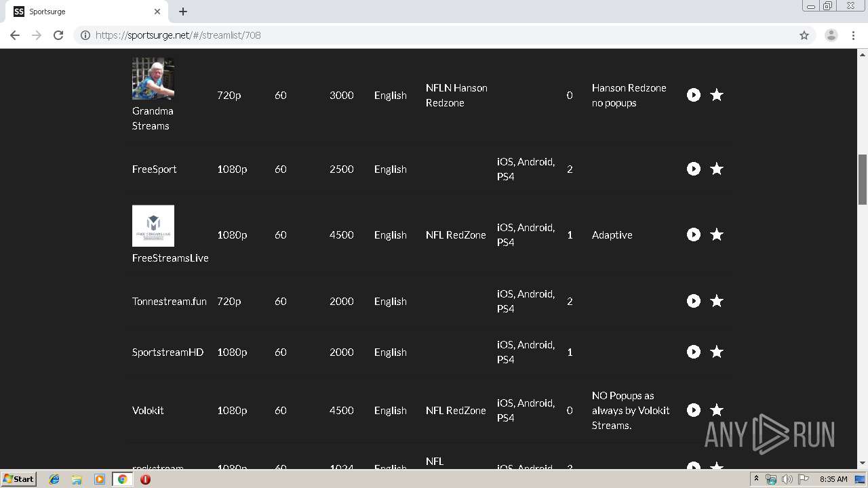The width and height of the screenshot is (868, 488).
Task: Go back in browser history
Action: [15, 35]
